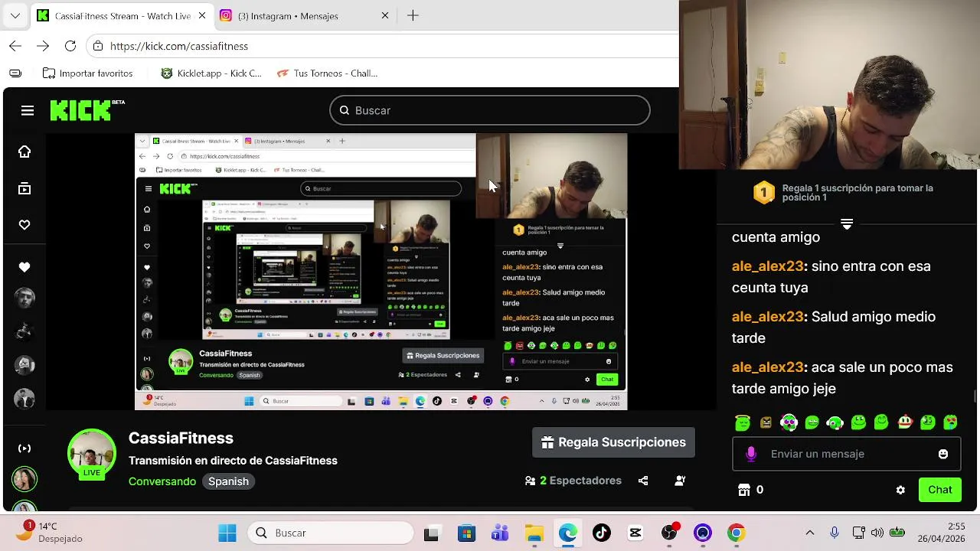Open the Tus Torneos Chall bookmark
The image size is (980, 551).
tap(327, 73)
